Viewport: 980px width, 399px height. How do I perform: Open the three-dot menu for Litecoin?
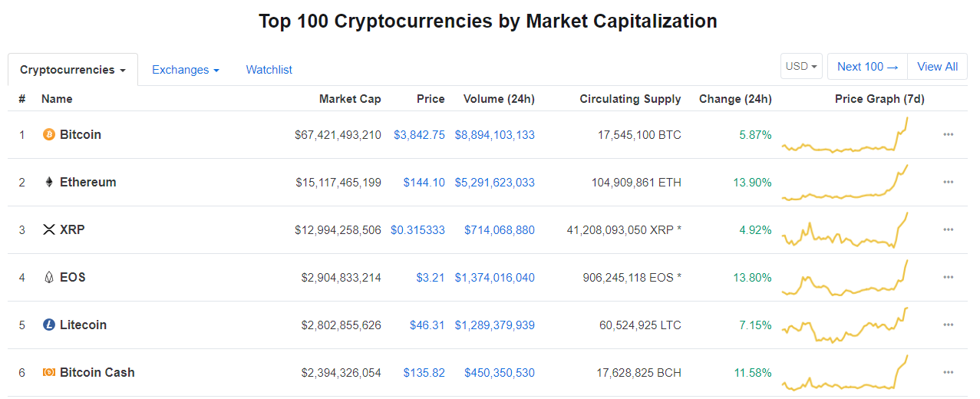click(x=949, y=325)
